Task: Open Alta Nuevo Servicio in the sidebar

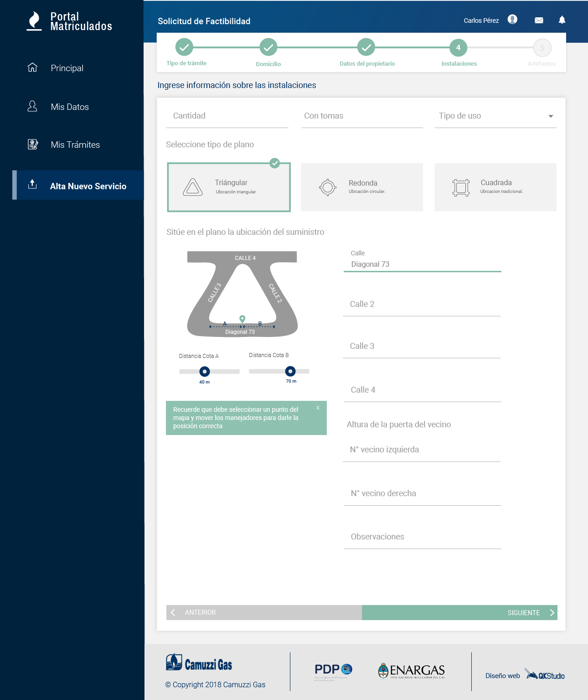Action: (x=78, y=185)
